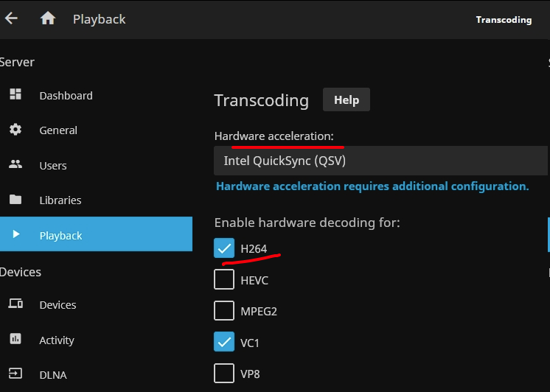Tick the VP8 decoding checkbox
Viewport: 550px width, 392px height.
coord(224,374)
